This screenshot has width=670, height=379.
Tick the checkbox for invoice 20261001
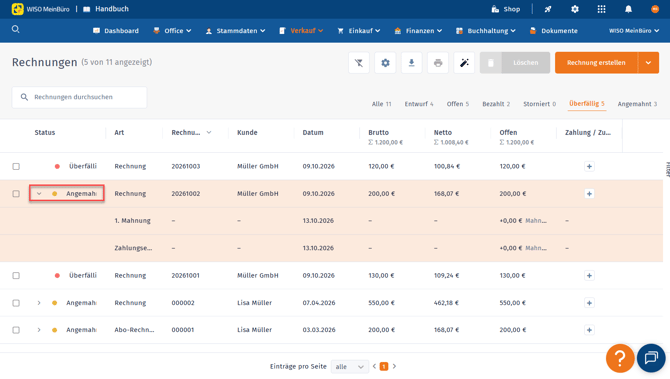tap(16, 276)
